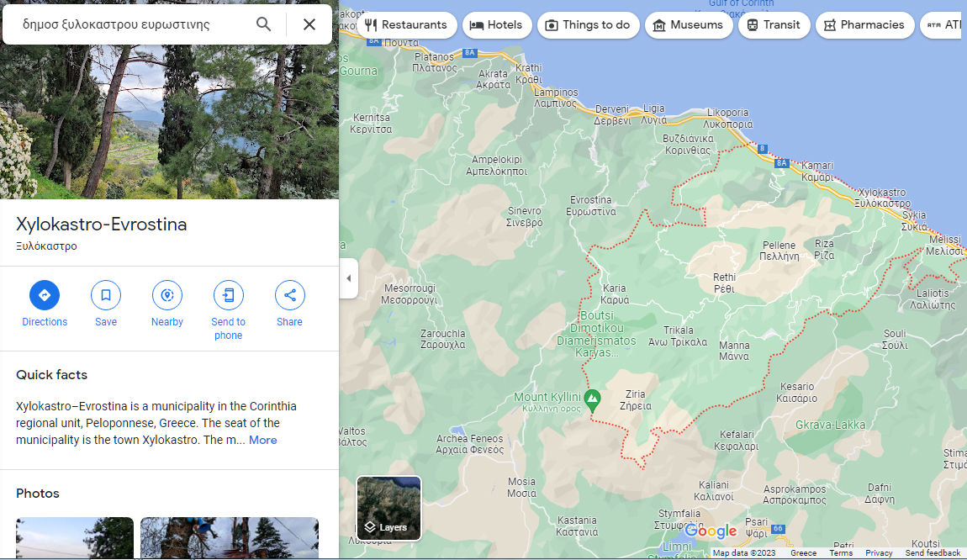Click Lykoporia label on map
This screenshot has height=560, width=967.
coord(727,118)
